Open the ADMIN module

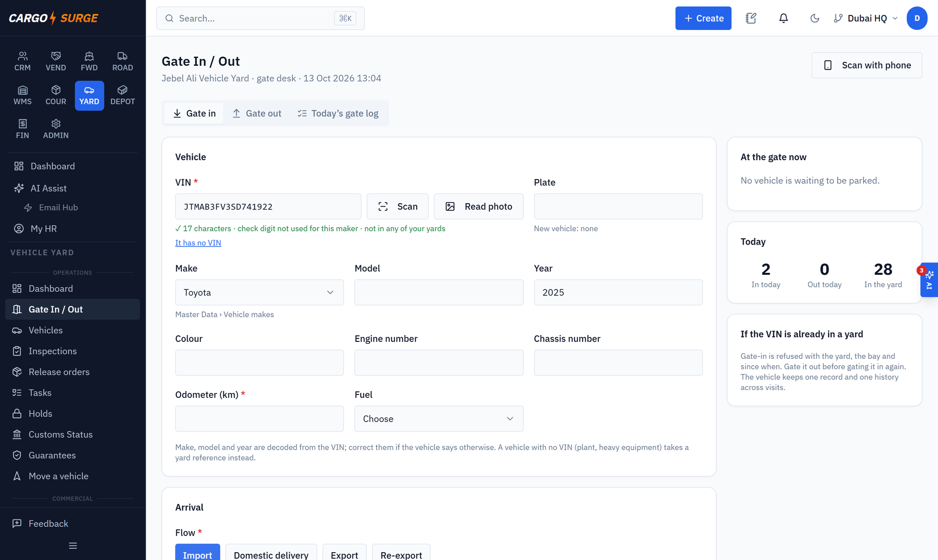tap(56, 129)
